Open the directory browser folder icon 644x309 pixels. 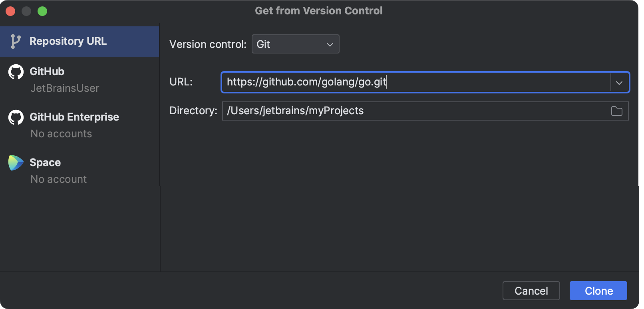click(x=616, y=111)
